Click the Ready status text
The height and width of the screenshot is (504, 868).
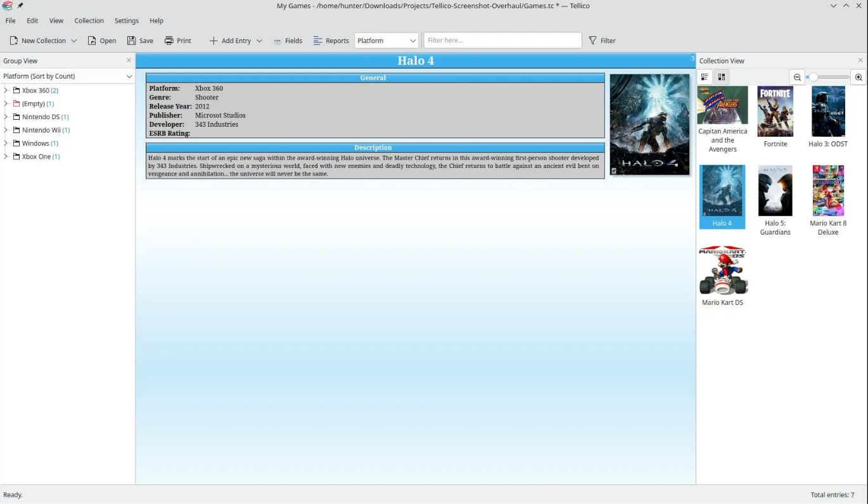[x=13, y=494]
